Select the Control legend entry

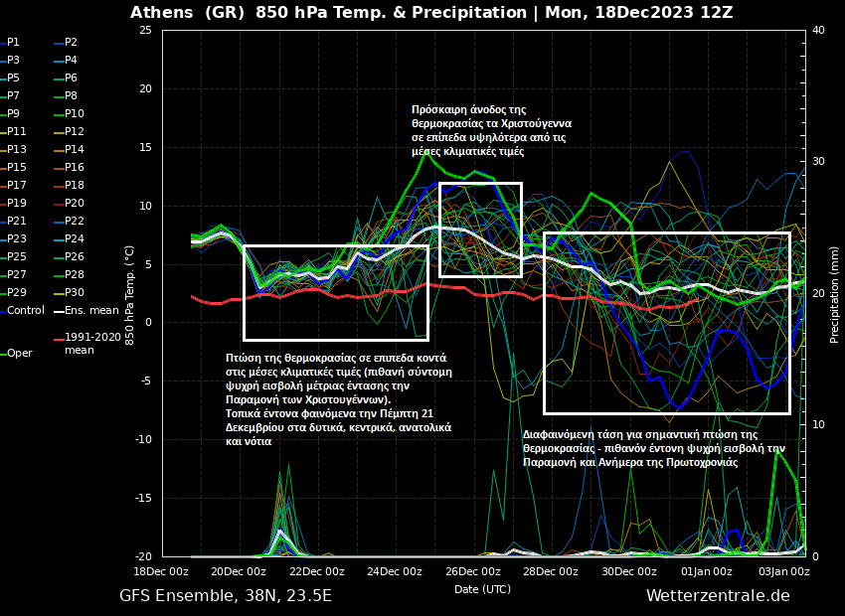coord(26,310)
